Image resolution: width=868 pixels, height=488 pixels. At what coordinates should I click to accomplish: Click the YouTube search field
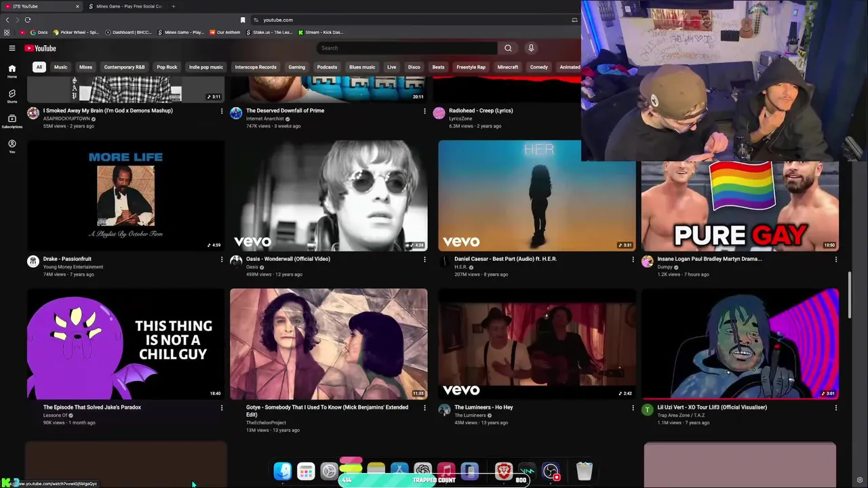click(407, 48)
